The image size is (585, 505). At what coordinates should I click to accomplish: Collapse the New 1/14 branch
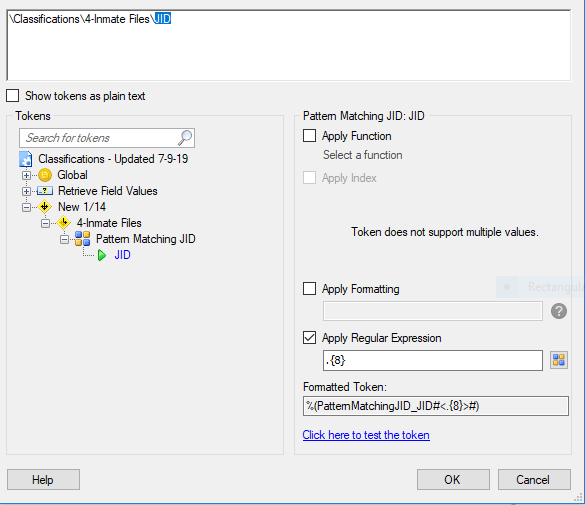[26, 207]
